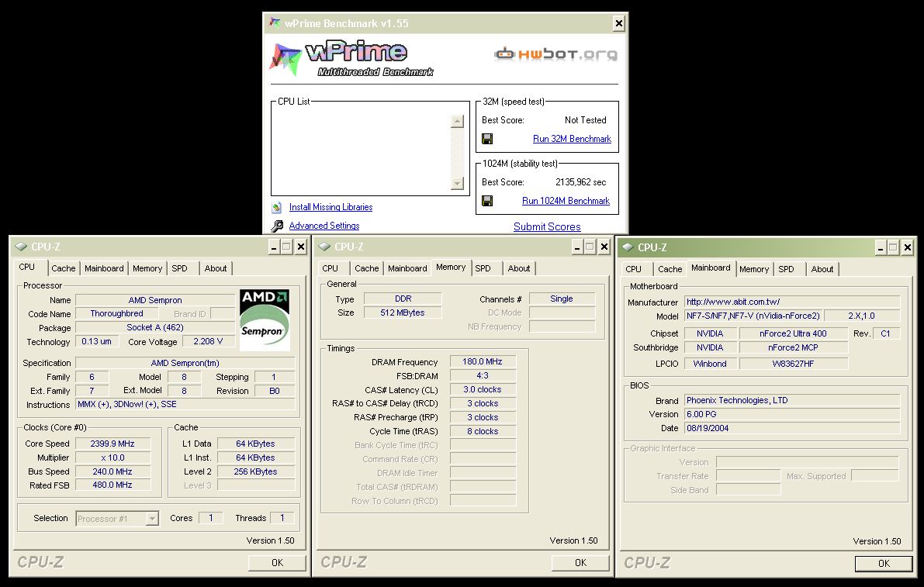The width and height of the screenshot is (924, 587).
Task: Click the Rated FSB value 480.0 MHz
Action: click(x=112, y=485)
